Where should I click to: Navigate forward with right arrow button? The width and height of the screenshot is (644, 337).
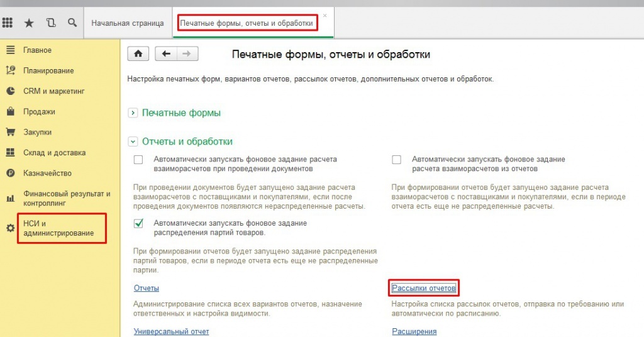point(187,54)
